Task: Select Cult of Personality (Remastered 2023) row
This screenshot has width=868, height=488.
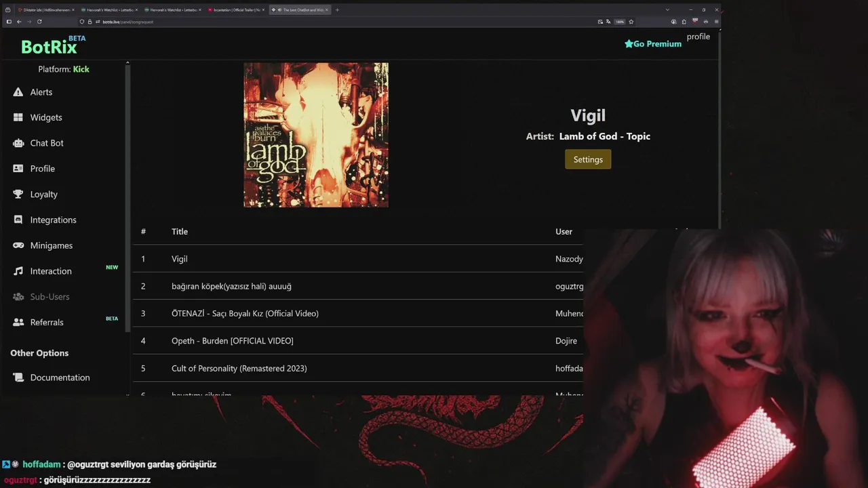Action: tap(358, 368)
